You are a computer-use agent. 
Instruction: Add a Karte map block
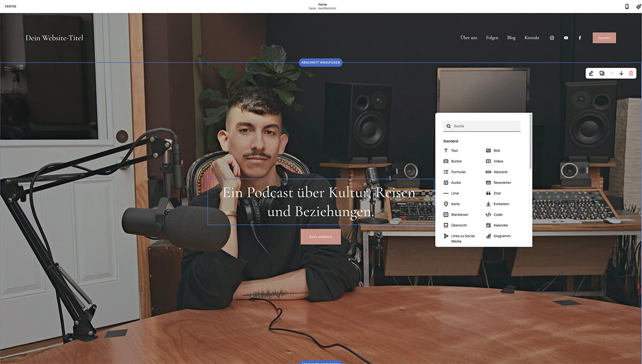[x=452, y=204]
